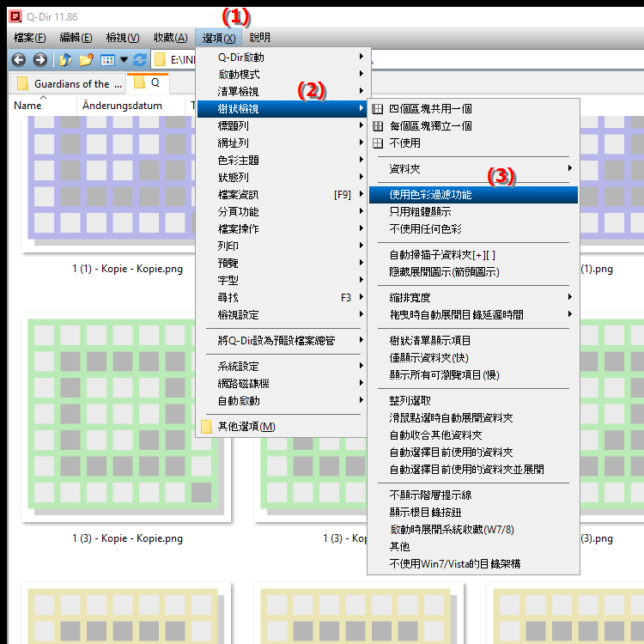The height and width of the screenshot is (644, 644).
Task: Click the 不使用 grid icon
Action: point(378,143)
